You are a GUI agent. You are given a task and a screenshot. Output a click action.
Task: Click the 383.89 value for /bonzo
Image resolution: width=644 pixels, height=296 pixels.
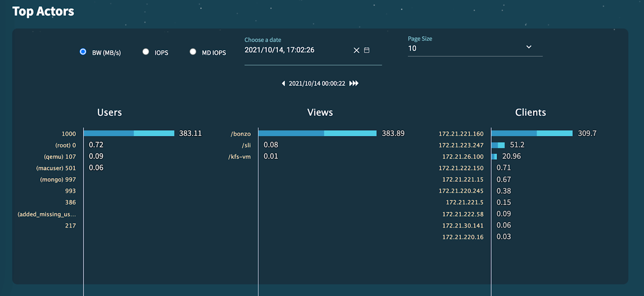click(393, 133)
